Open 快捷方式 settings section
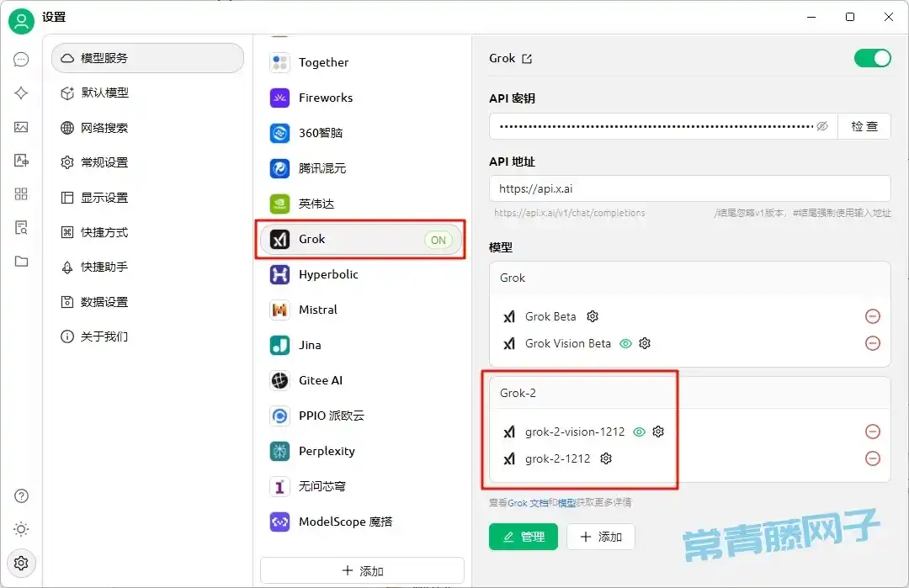The width and height of the screenshot is (909, 588). click(x=147, y=232)
